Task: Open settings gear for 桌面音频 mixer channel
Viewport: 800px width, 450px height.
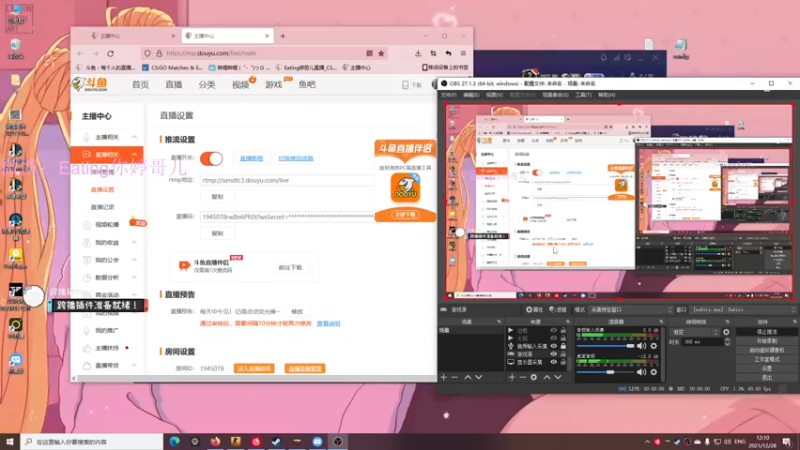Action: pos(654,372)
